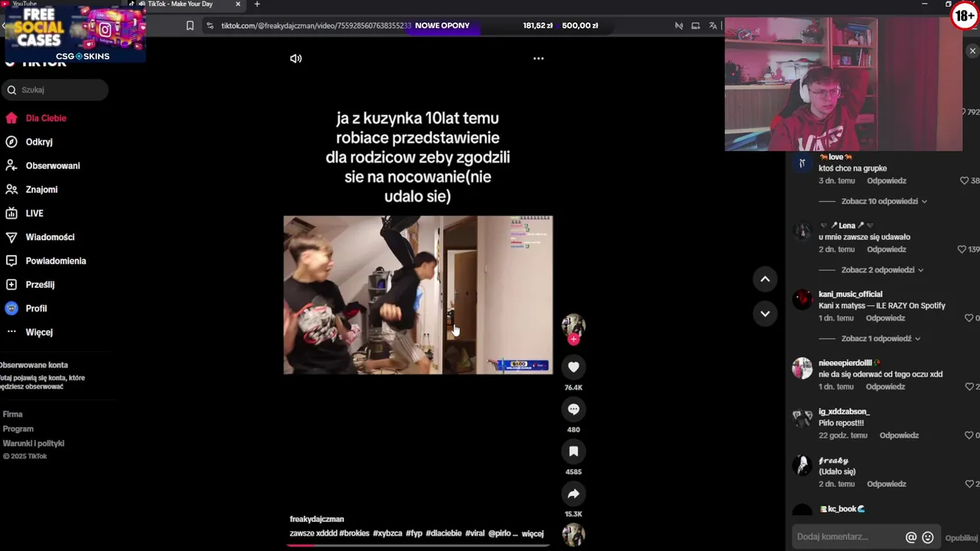Reply to love's comment
Viewport: 980px width, 551px height.
[x=887, y=181]
